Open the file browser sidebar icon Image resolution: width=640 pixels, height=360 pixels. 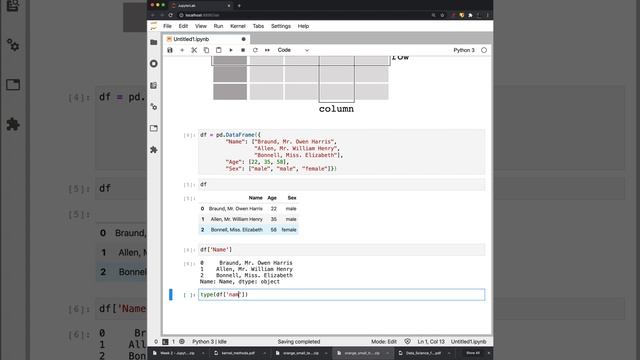[x=153, y=42]
